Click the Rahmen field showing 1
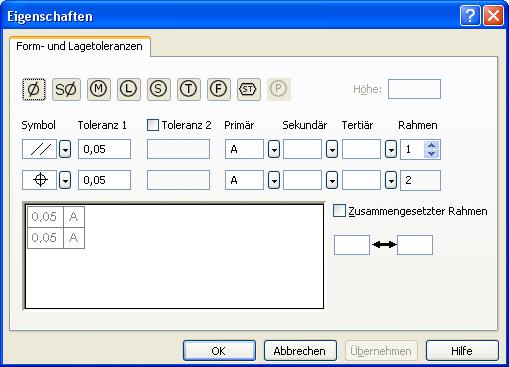509x367 pixels. click(x=412, y=149)
